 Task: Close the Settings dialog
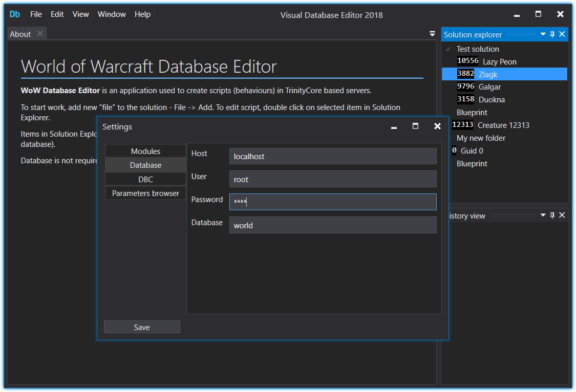437,126
